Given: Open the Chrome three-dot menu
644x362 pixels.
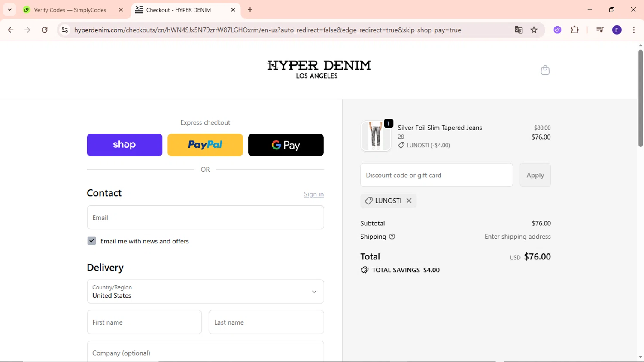Looking at the screenshot, I should tap(634, 30).
